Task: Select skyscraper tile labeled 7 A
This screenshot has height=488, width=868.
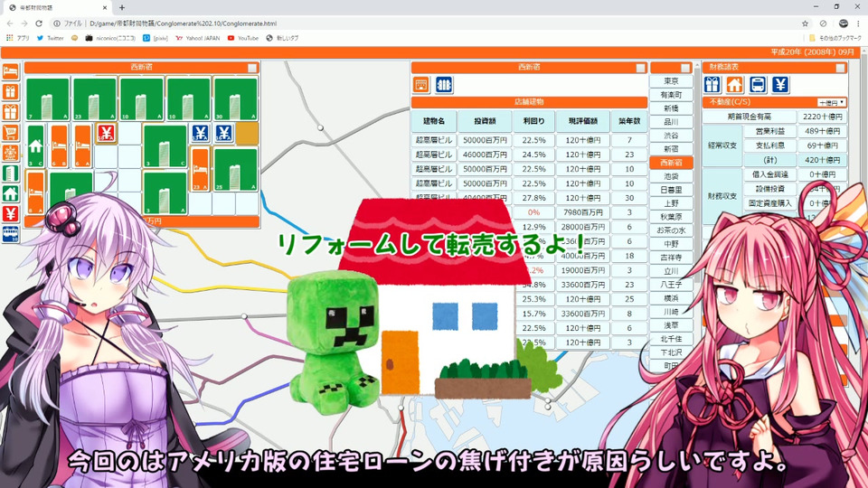Action: point(48,99)
